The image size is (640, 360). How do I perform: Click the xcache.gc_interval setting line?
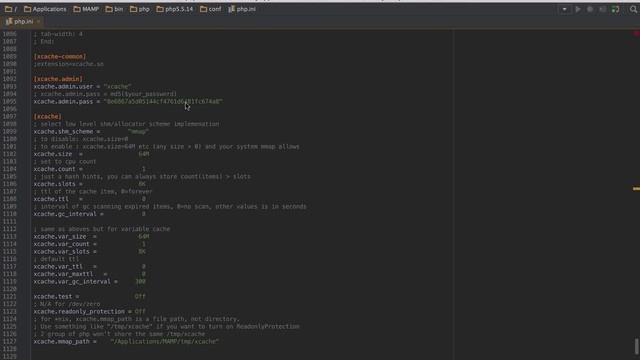tap(90, 214)
